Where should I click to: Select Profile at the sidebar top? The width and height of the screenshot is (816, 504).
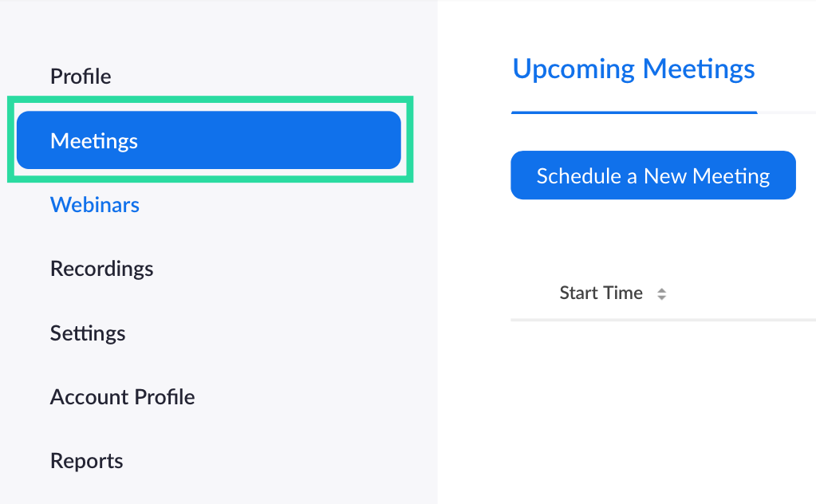point(81,77)
